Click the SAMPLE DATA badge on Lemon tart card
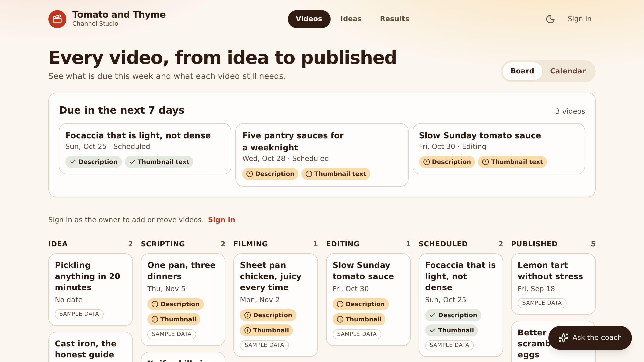Image resolution: width=644 pixels, height=362 pixels. coord(542,303)
